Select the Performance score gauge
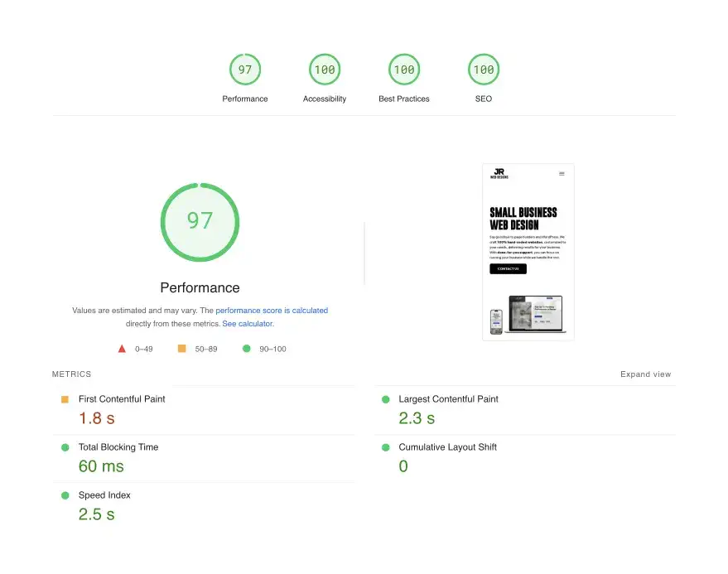The image size is (728, 574). click(245, 70)
